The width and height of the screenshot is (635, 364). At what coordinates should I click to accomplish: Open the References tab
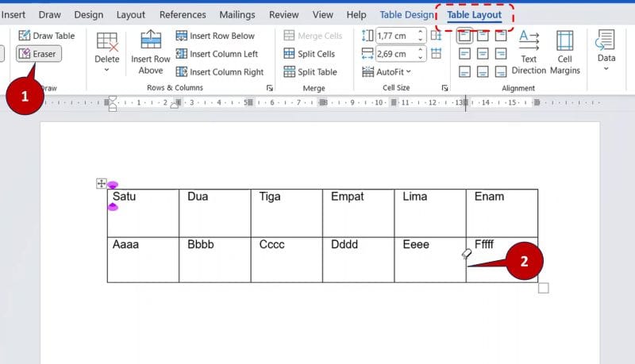pyautogui.click(x=183, y=14)
